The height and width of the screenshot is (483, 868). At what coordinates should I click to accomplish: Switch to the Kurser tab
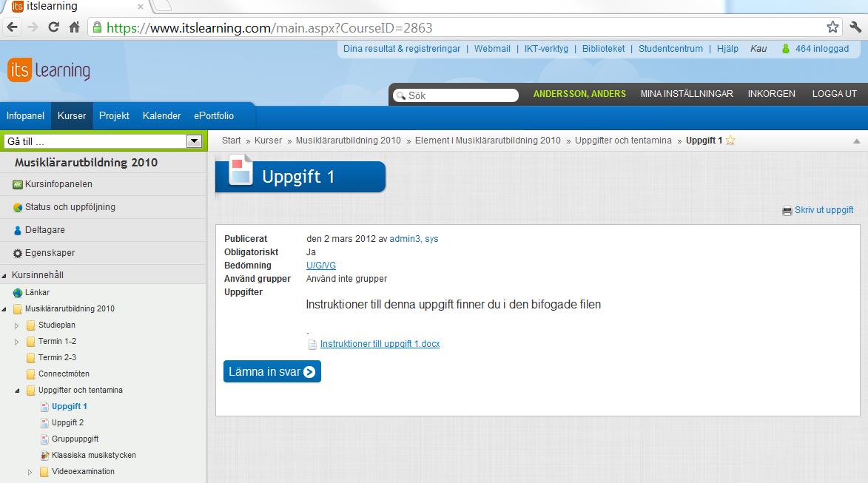(72, 115)
